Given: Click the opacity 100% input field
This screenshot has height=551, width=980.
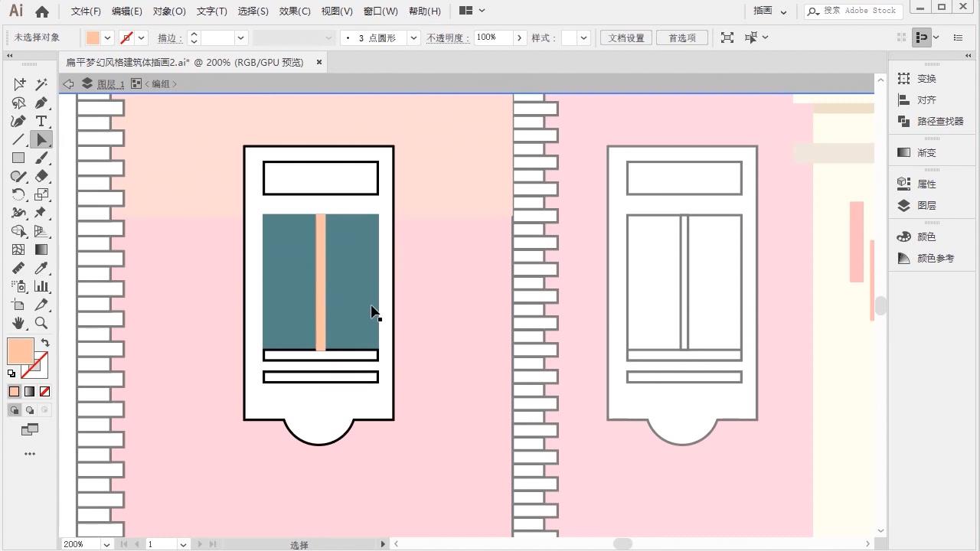Looking at the screenshot, I should 493,37.
